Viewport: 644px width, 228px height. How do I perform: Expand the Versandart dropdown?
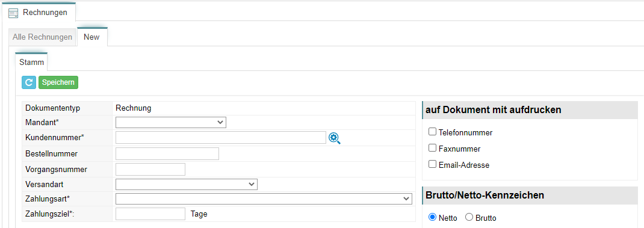(x=187, y=185)
